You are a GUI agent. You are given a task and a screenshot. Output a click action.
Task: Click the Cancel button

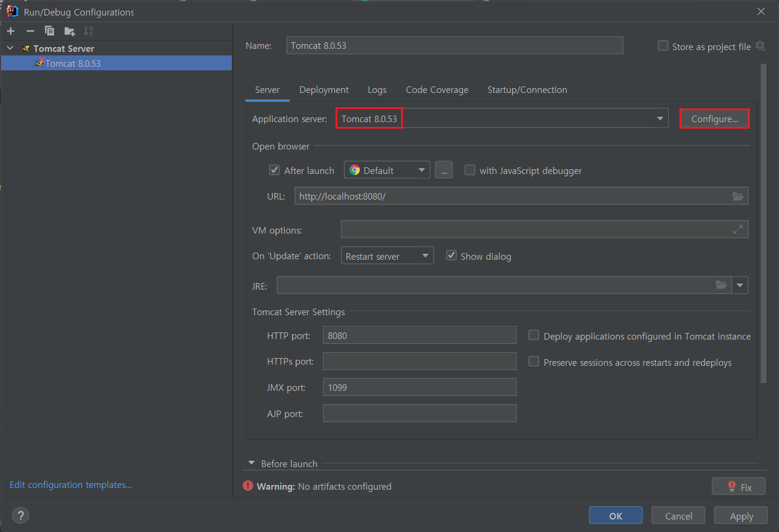click(678, 516)
